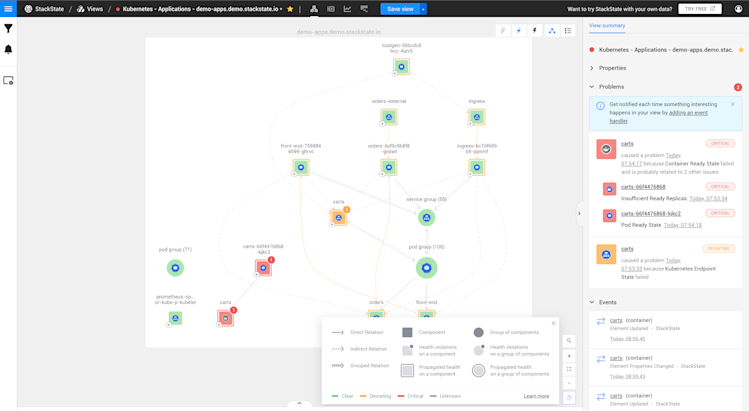
Task: Zoom in on the topology
Action: point(569,356)
